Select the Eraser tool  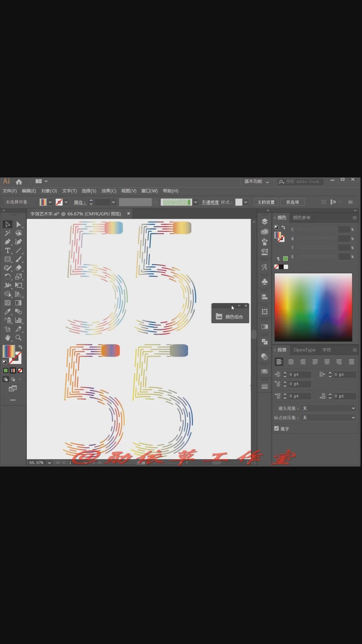point(19,268)
